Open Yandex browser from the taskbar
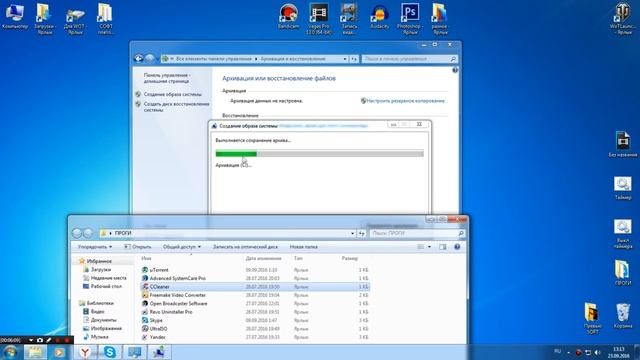Screen dimensions: 640x360 (x=85, y=352)
